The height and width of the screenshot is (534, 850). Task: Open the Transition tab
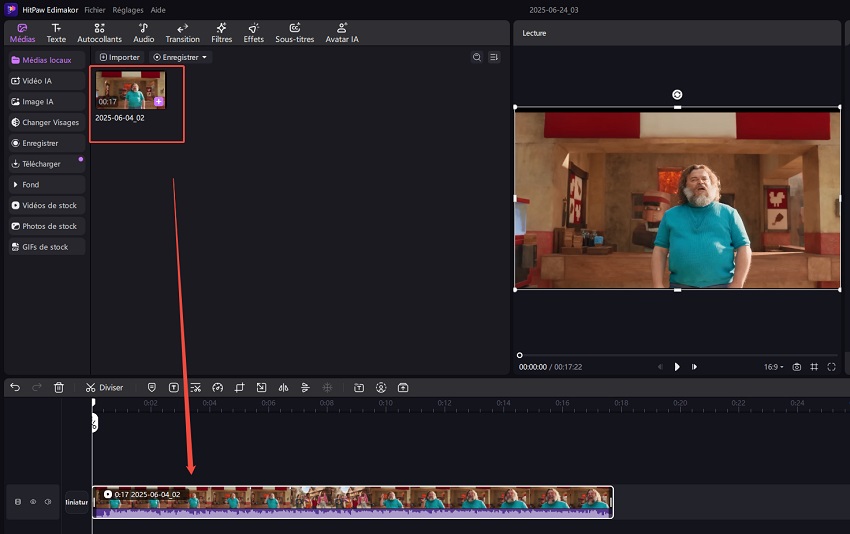[182, 33]
